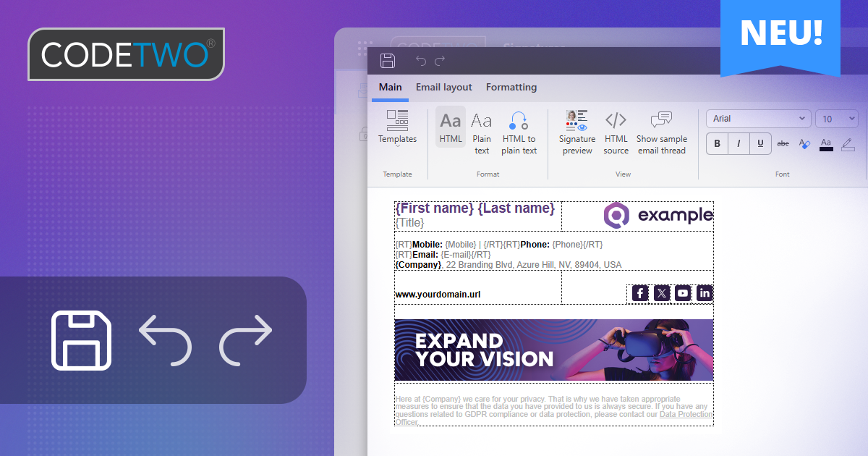Viewport: 868px width, 456px height.
Task: Click the large Redo arrow in callout
Action: [246, 340]
